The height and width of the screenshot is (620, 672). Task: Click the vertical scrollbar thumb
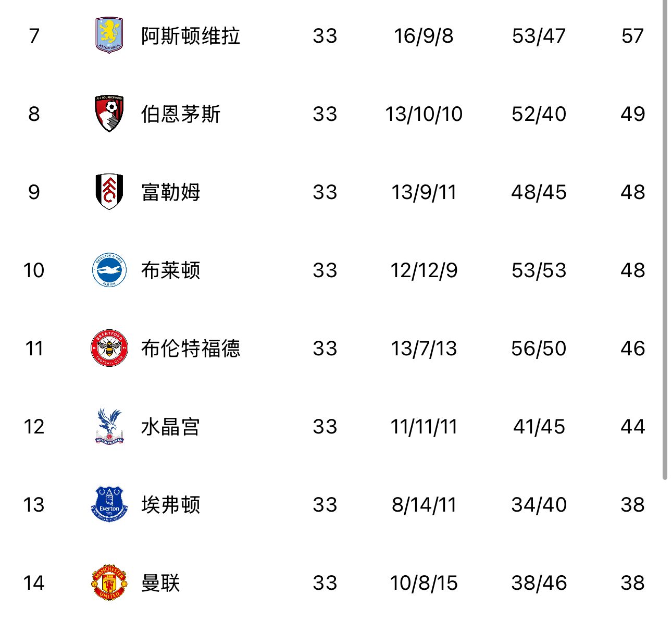click(665, 240)
